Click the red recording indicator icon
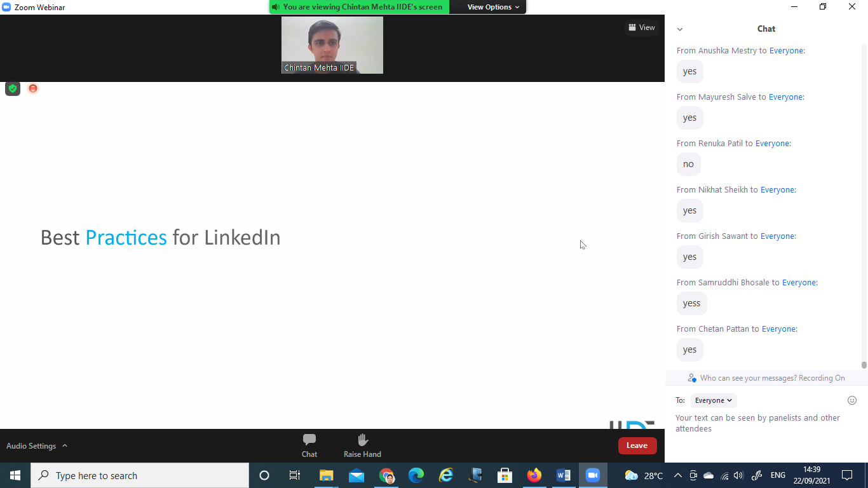 click(x=33, y=88)
